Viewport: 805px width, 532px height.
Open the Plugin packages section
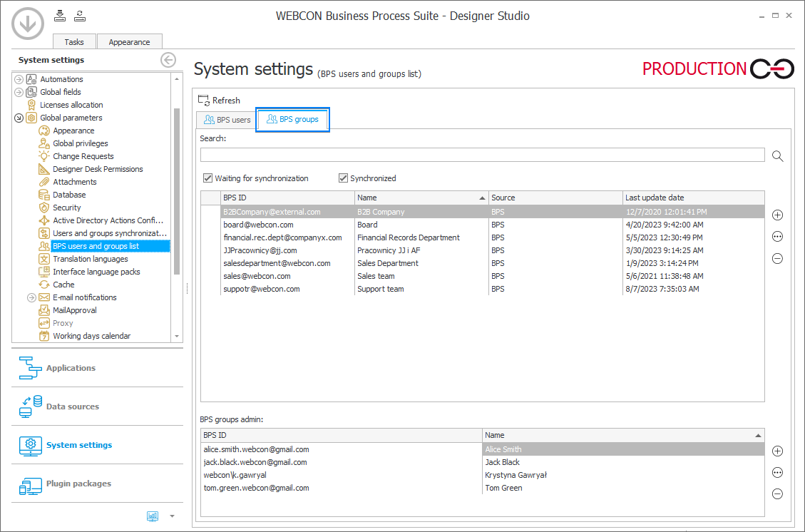coord(98,484)
